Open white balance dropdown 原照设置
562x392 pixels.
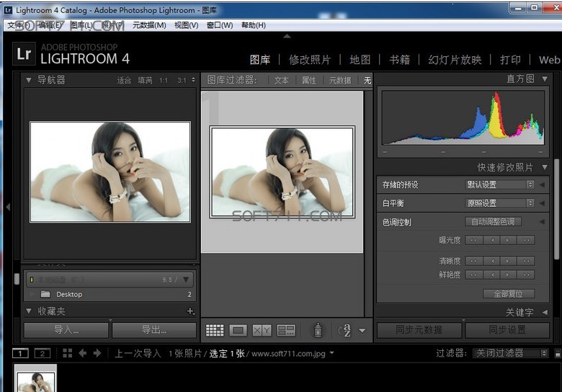[x=499, y=203]
